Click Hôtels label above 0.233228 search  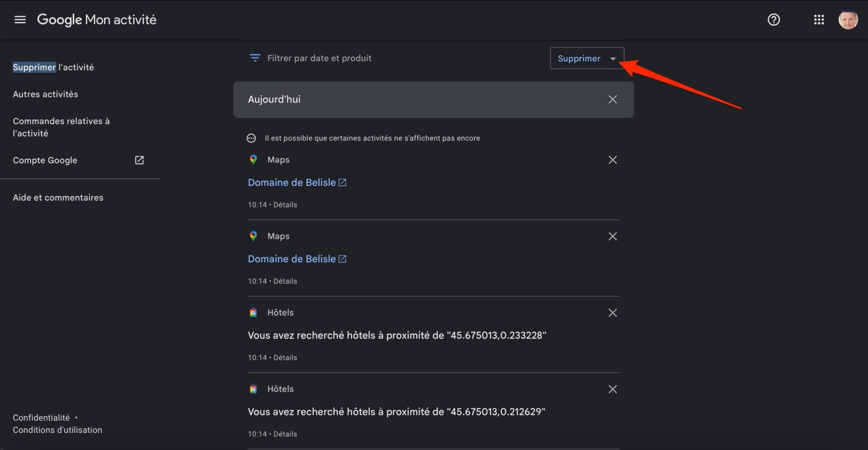[280, 313]
